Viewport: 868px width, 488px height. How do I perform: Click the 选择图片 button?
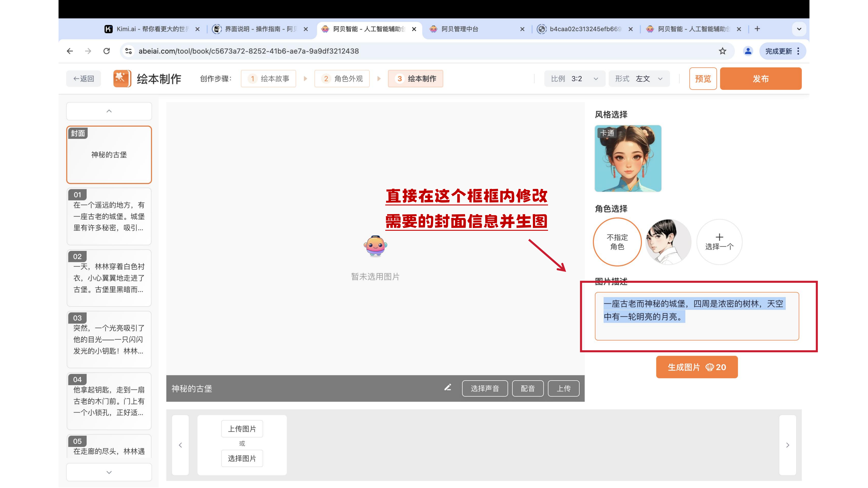pyautogui.click(x=242, y=458)
